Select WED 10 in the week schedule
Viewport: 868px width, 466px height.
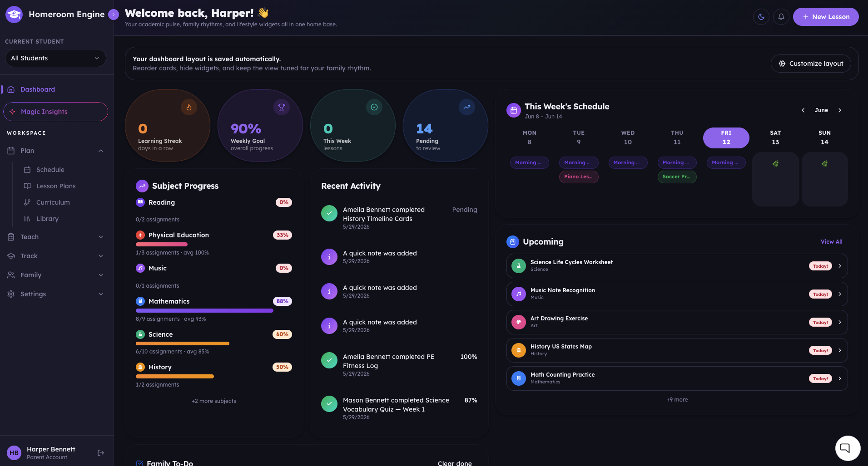click(x=628, y=137)
